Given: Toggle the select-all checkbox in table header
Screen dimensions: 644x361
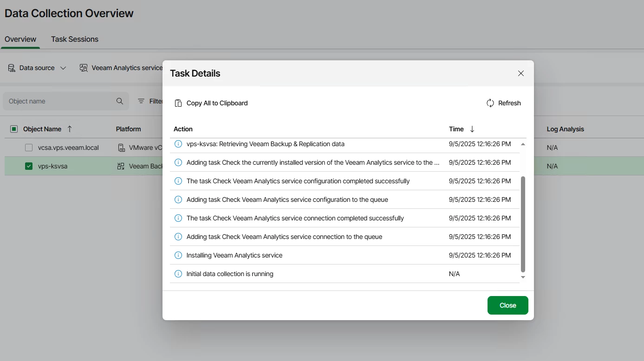Looking at the screenshot, I should [x=14, y=129].
